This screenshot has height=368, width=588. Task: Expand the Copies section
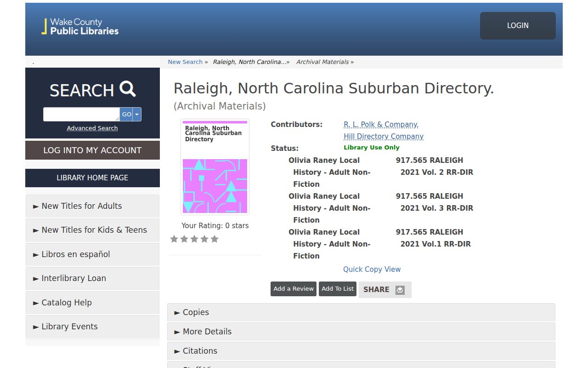[361, 312]
